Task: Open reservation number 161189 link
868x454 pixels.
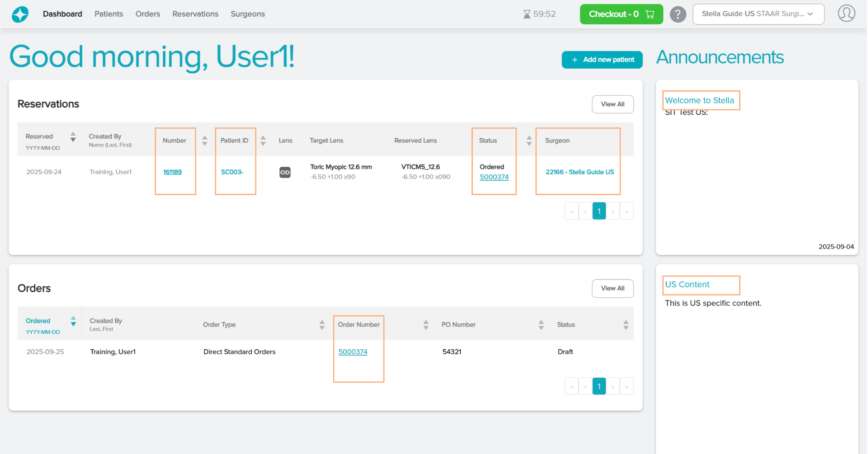Action: click(x=172, y=172)
